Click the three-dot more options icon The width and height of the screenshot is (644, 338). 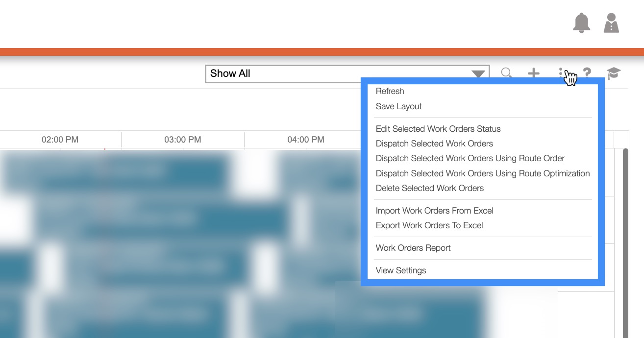click(561, 73)
